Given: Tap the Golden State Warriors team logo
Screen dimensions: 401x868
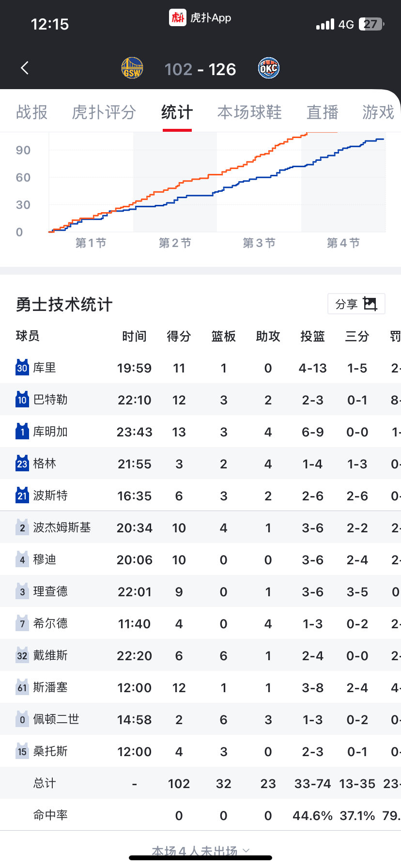Looking at the screenshot, I should coord(132,68).
